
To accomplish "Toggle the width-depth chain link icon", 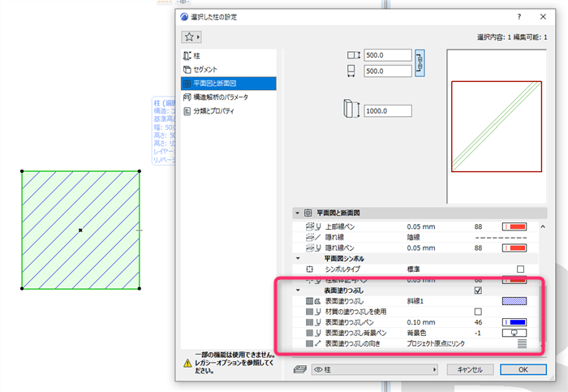I will click(x=420, y=63).
